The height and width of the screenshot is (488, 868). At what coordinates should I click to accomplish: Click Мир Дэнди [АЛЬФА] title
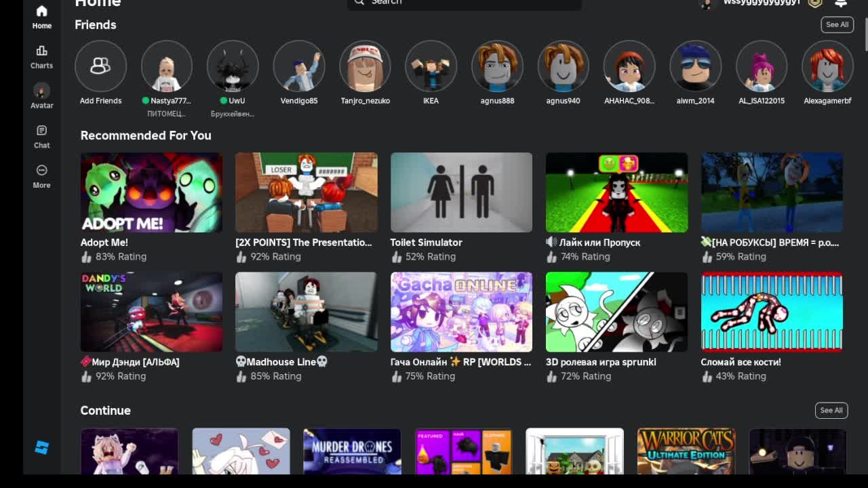pos(130,362)
